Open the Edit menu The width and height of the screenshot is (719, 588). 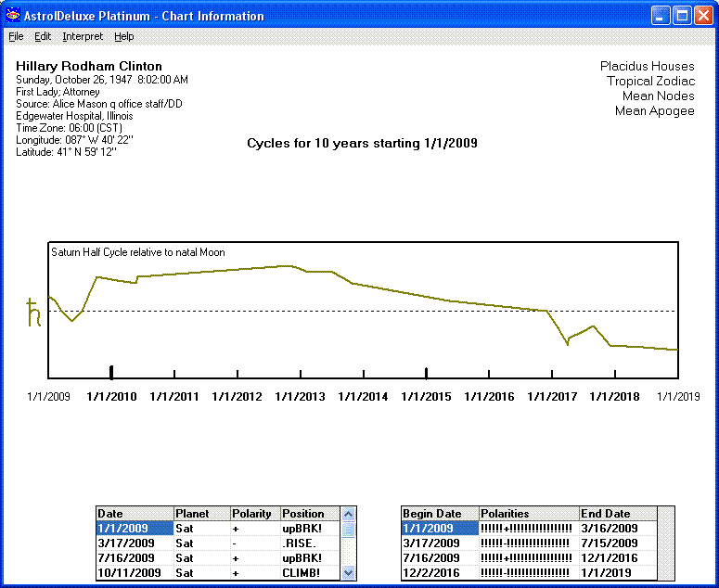pos(43,36)
